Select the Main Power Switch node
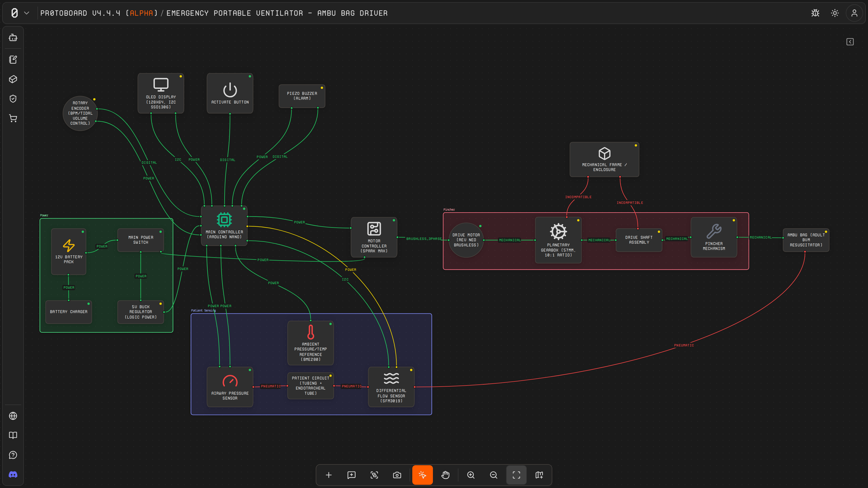The image size is (868, 488). [x=141, y=240]
